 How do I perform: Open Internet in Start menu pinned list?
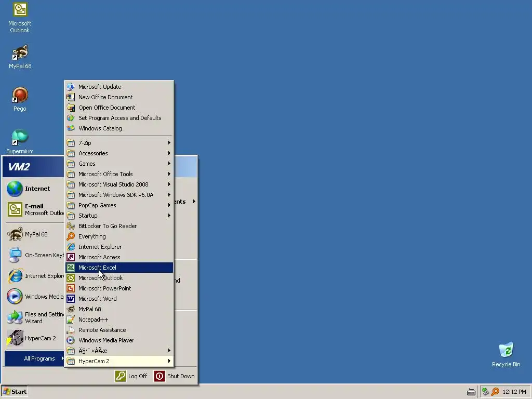click(x=34, y=189)
